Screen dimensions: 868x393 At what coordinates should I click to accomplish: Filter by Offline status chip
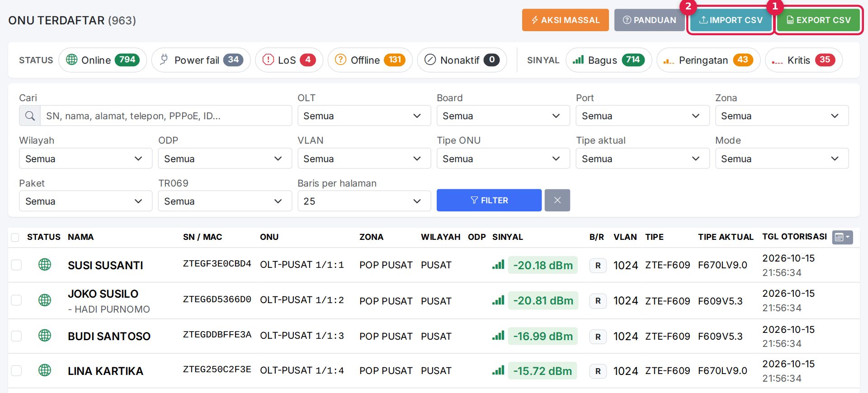point(370,60)
